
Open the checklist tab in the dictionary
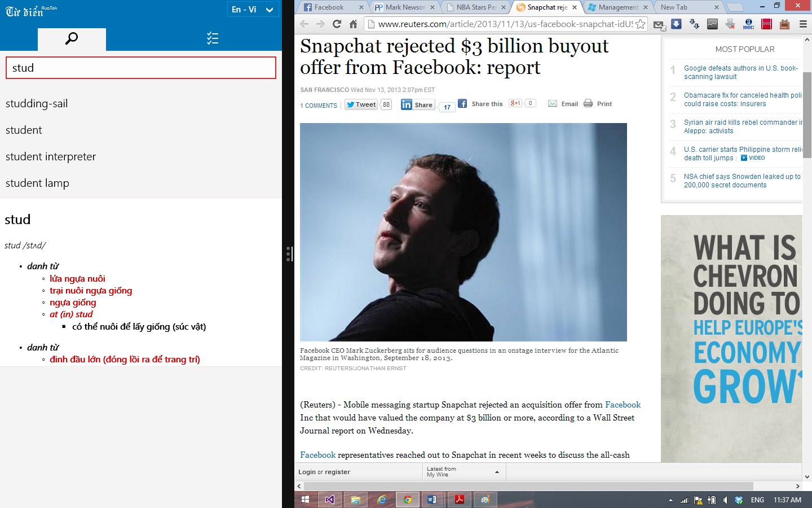[x=213, y=38]
